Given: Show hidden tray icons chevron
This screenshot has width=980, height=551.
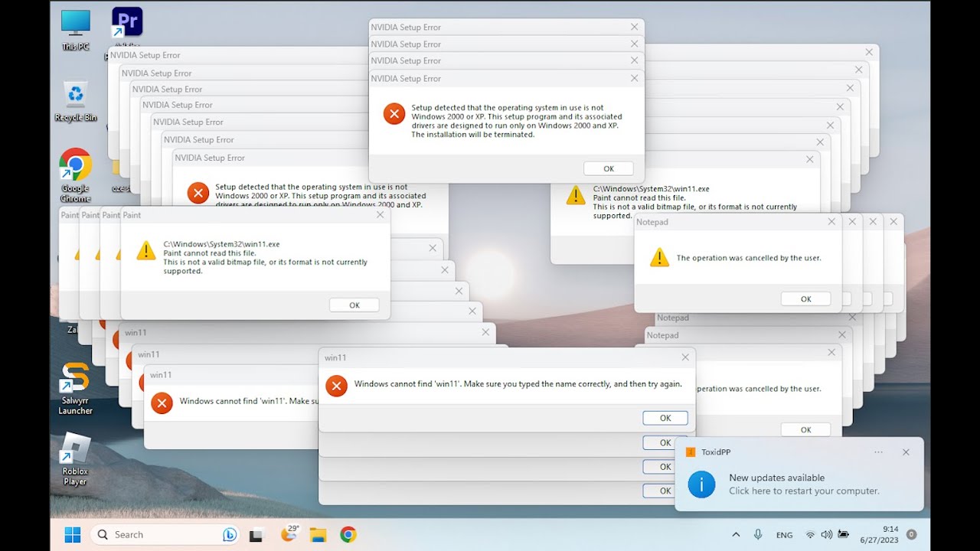Looking at the screenshot, I should [x=736, y=535].
